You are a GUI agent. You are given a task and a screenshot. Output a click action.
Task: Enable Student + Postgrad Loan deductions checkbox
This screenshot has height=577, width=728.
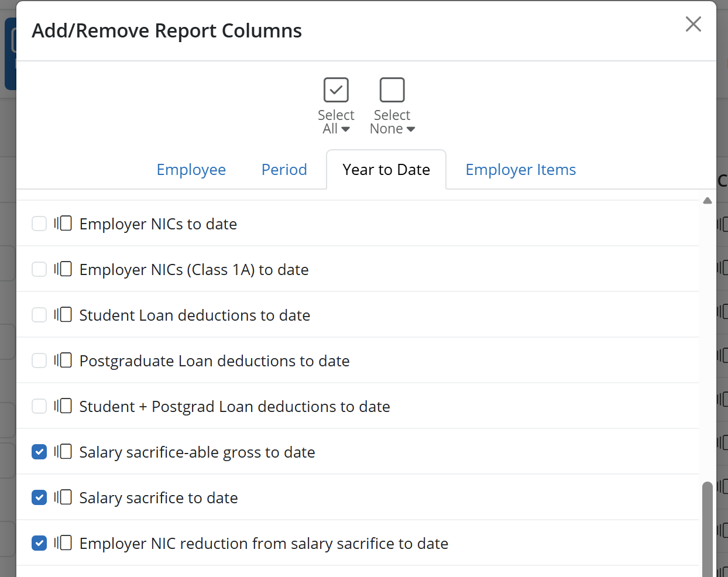[x=39, y=406]
